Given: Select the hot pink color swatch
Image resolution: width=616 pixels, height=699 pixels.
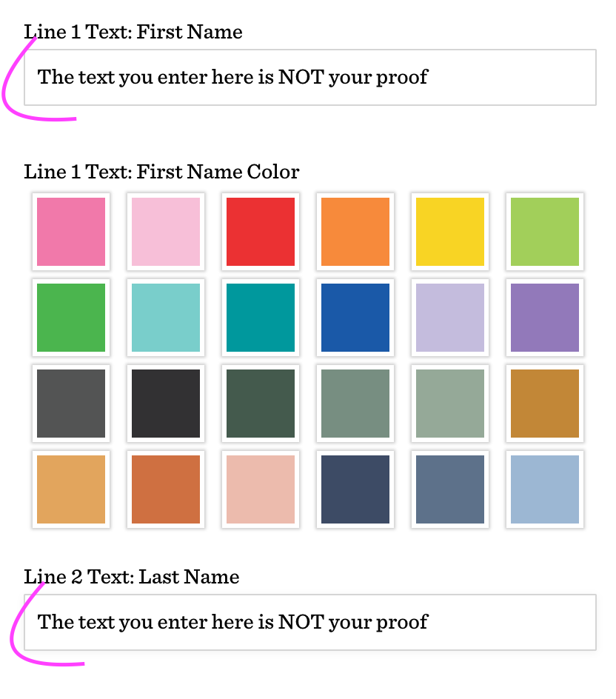Looking at the screenshot, I should 71,232.
